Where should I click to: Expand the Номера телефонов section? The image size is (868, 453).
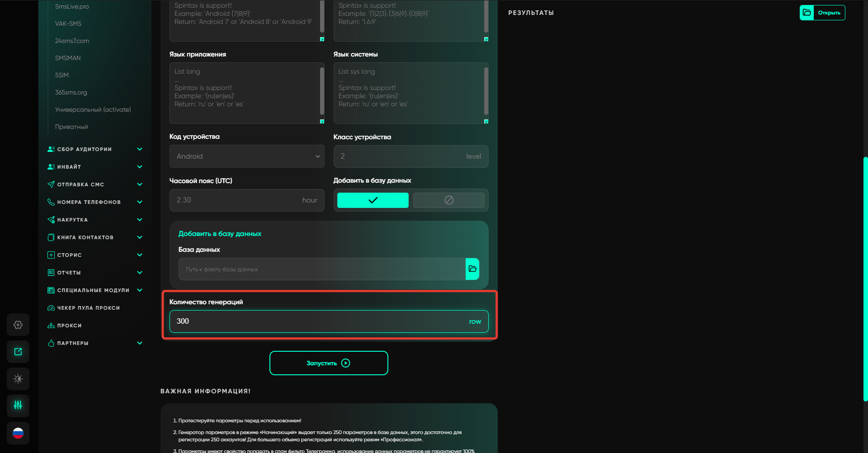pos(95,202)
